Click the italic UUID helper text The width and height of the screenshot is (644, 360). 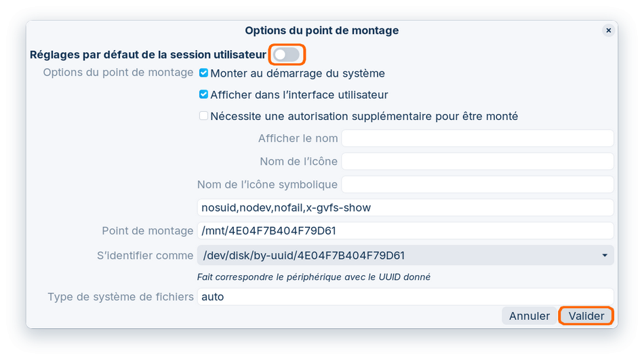click(x=313, y=277)
